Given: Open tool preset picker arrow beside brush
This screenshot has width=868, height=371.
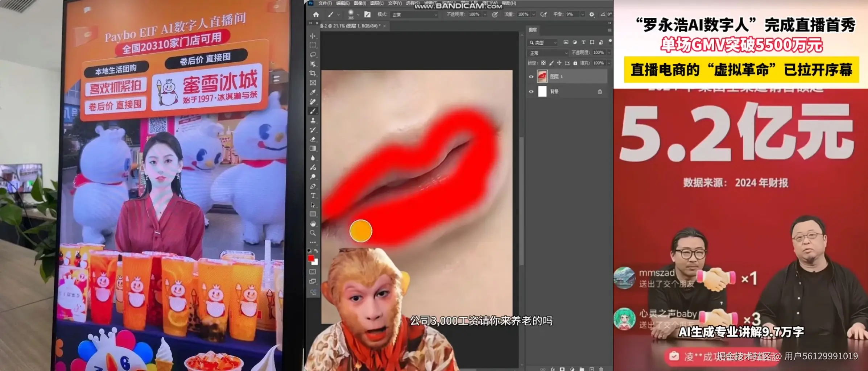Looking at the screenshot, I should [x=339, y=14].
